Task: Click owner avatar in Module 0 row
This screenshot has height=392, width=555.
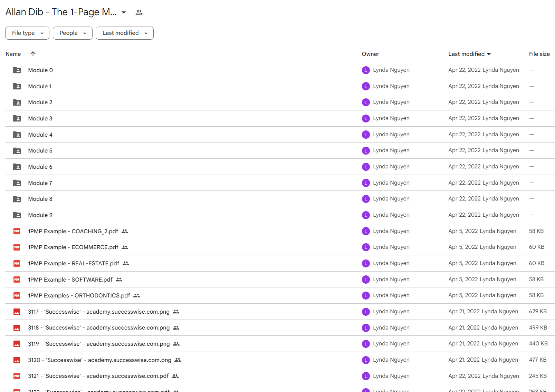Action: (x=366, y=70)
